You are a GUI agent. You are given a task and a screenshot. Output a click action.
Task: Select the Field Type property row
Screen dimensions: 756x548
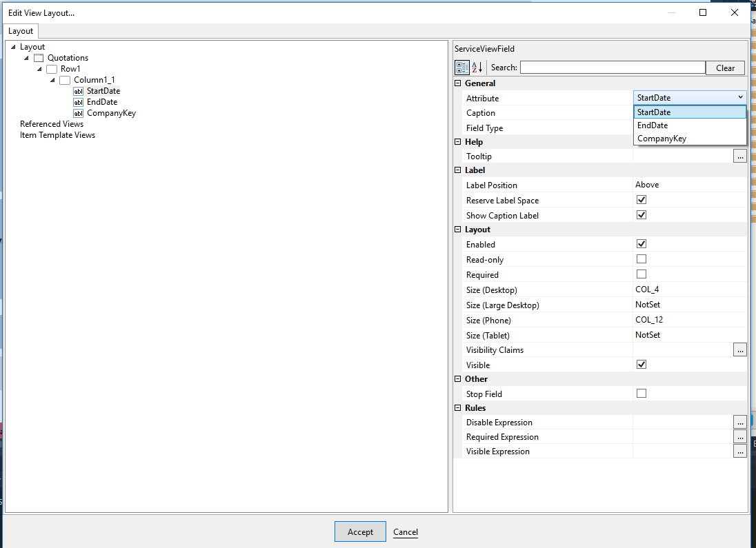click(548, 128)
